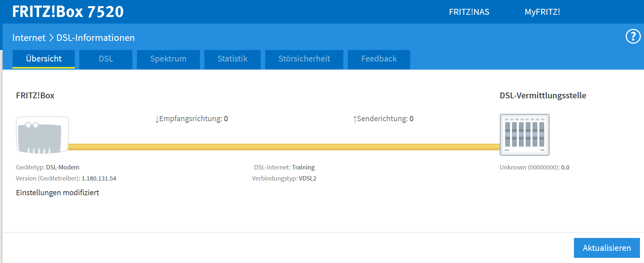Click the Unknown (00000000): 0.0 text
The height and width of the screenshot is (263, 644).
pos(534,167)
